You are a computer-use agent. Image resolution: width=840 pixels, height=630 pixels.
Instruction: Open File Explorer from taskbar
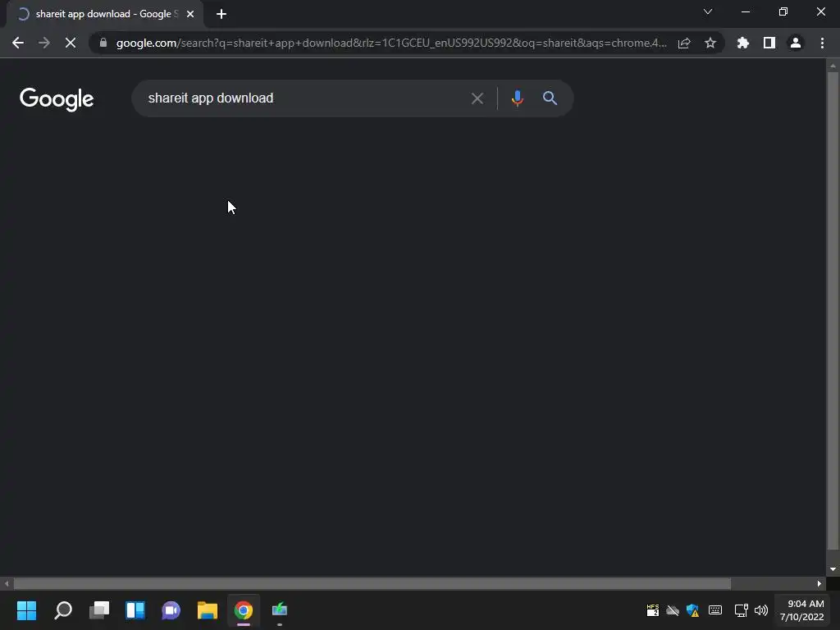point(208,610)
